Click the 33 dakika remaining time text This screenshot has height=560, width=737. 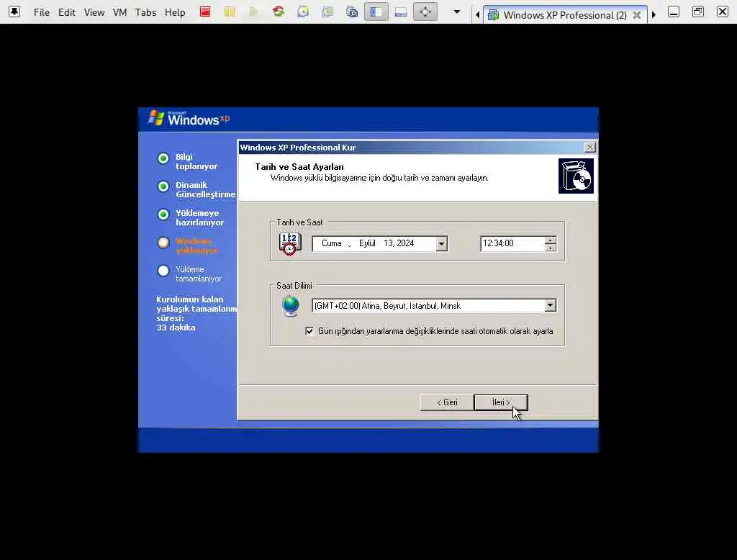[x=176, y=328]
